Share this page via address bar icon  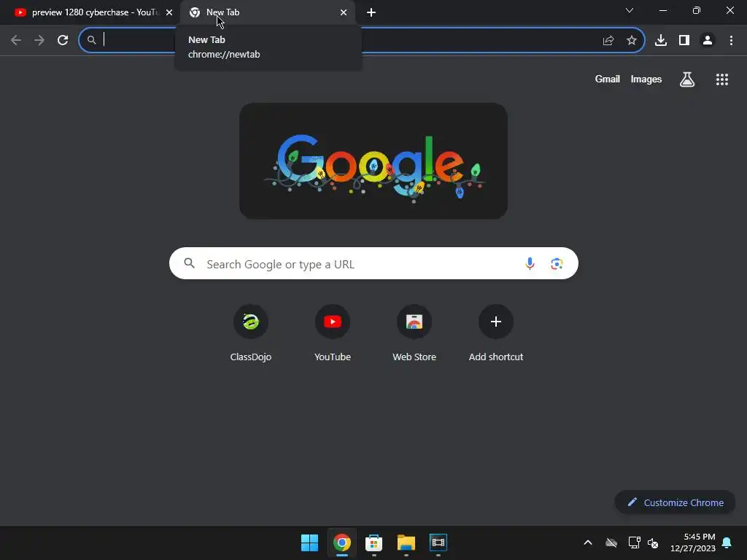point(608,41)
